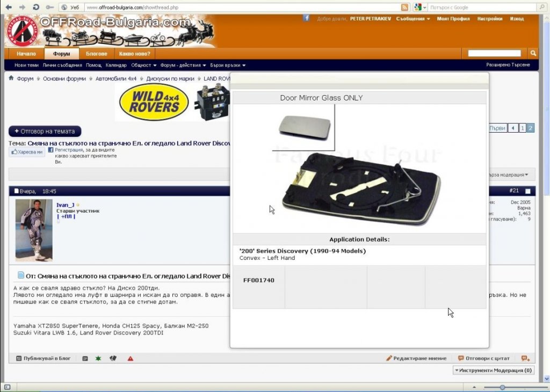Click the green star reputation icon

click(x=98, y=358)
